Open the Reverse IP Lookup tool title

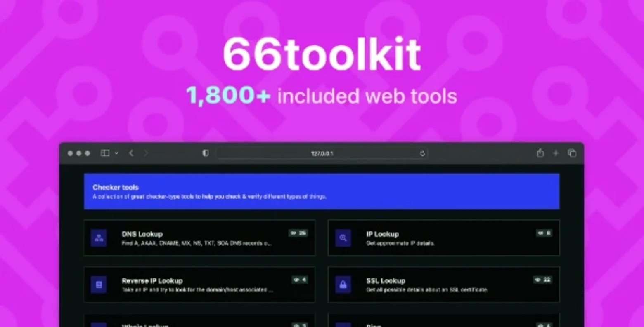point(152,280)
